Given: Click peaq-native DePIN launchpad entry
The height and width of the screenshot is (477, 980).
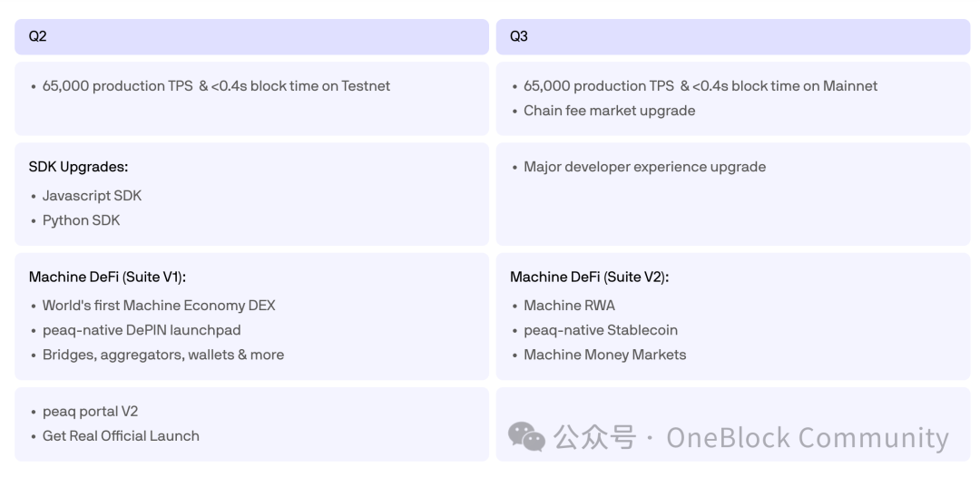Looking at the screenshot, I should [x=142, y=330].
